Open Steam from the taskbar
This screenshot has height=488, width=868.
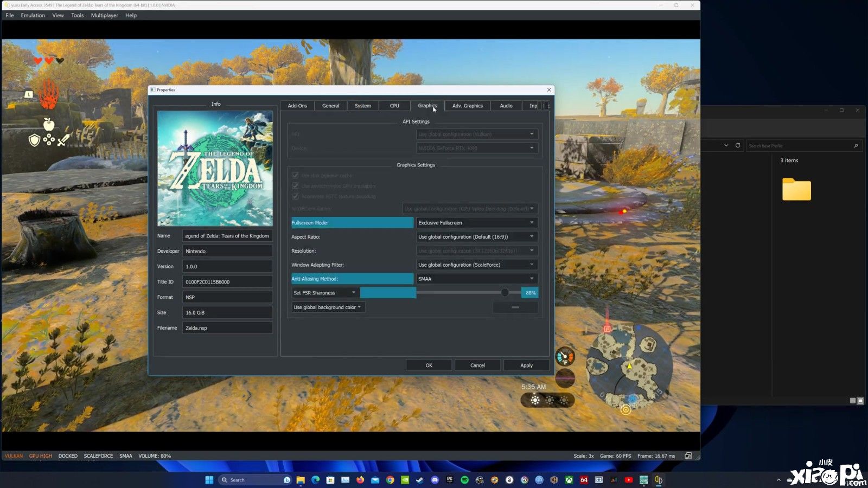tap(419, 480)
